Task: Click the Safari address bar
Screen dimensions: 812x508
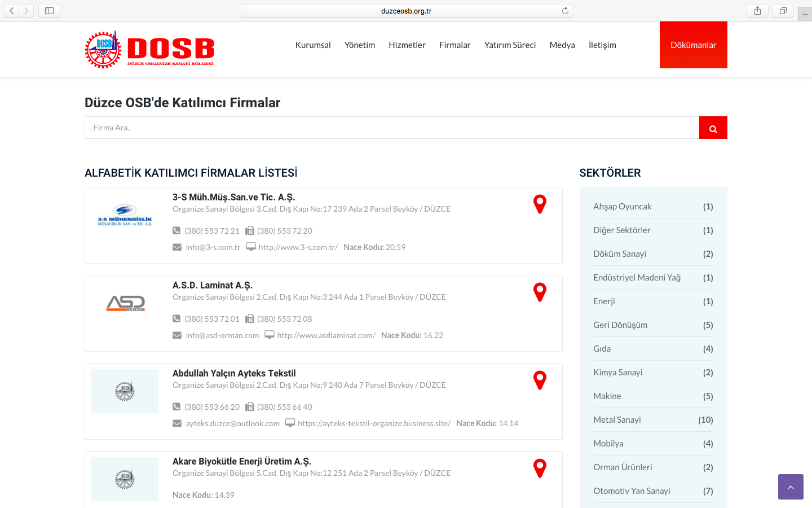Action: pos(406,11)
